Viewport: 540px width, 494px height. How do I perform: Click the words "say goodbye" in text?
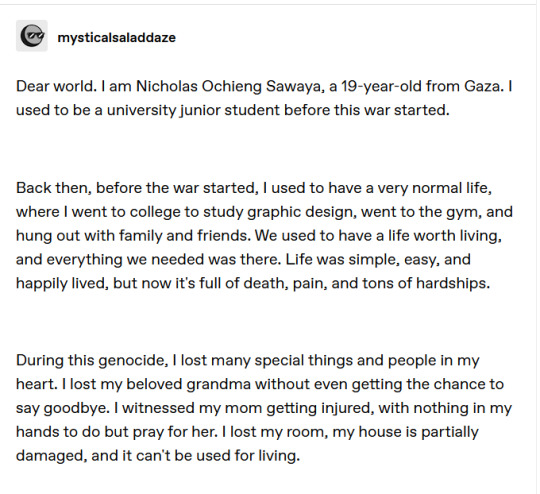62,408
